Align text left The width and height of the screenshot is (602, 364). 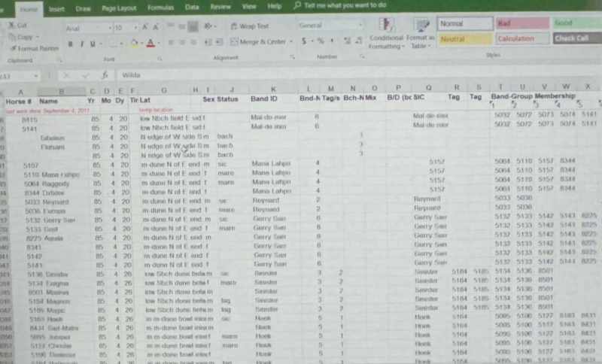click(171, 42)
